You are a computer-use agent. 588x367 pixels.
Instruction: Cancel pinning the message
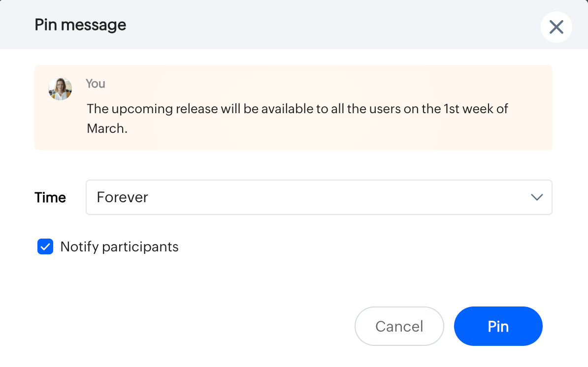tap(399, 326)
